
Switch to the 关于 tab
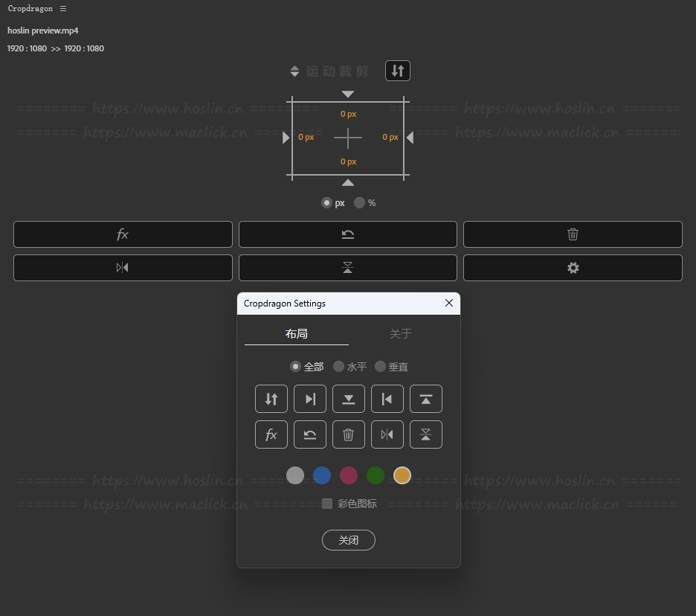point(400,333)
